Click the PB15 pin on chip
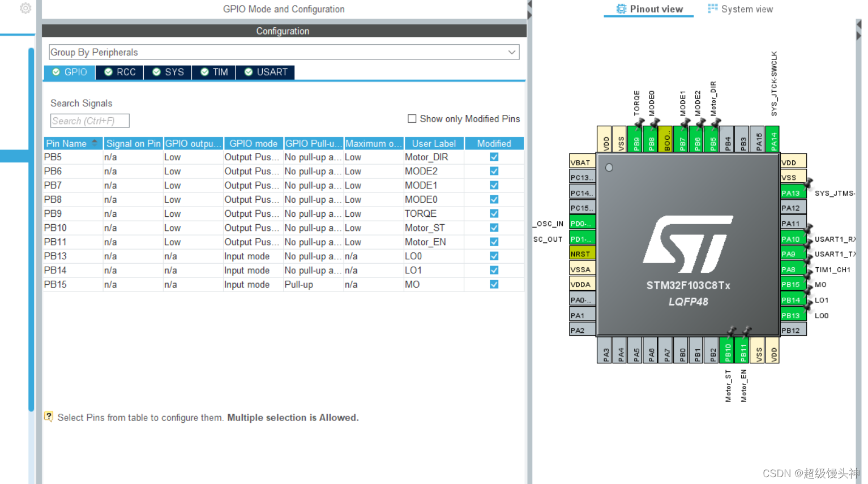 793,285
